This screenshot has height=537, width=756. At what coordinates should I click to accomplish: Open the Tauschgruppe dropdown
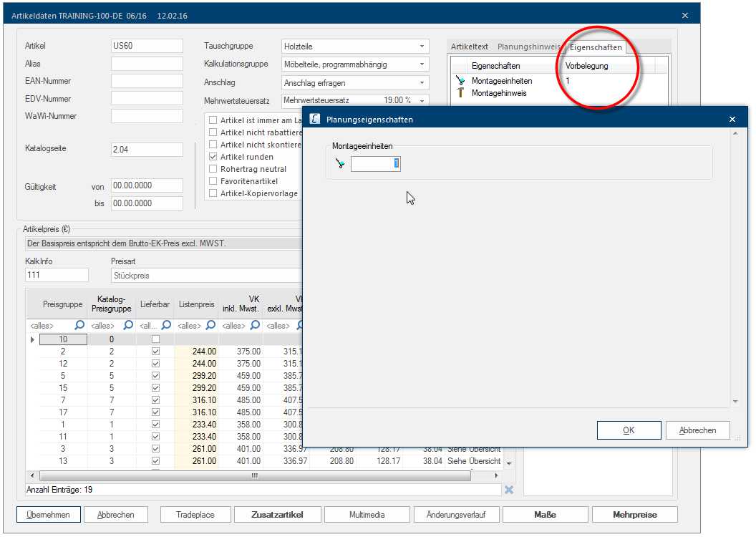pyautogui.click(x=422, y=47)
